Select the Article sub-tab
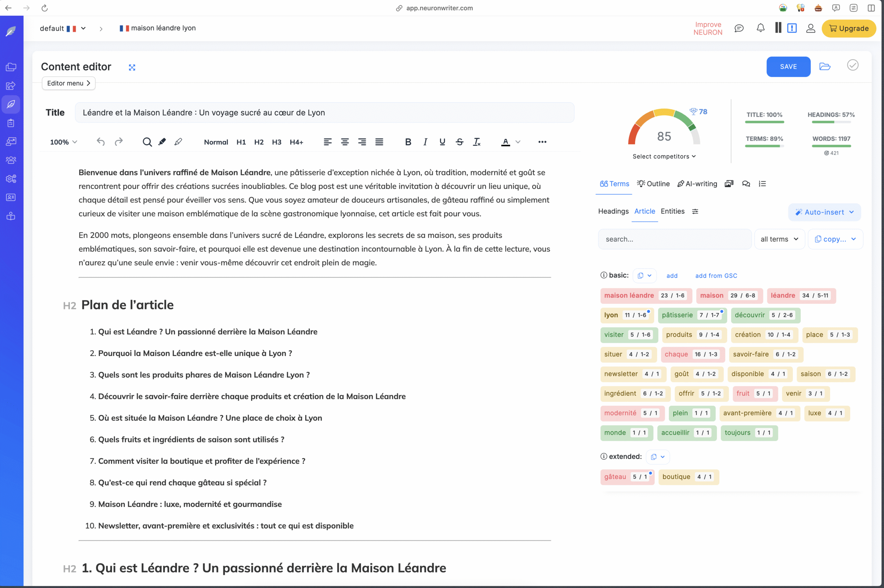 pos(644,211)
